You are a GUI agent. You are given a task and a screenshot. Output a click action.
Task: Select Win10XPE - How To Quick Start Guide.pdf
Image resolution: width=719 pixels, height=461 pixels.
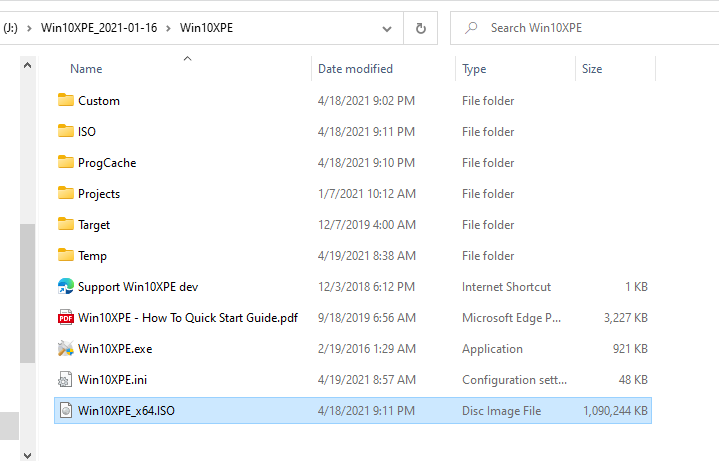[188, 318]
